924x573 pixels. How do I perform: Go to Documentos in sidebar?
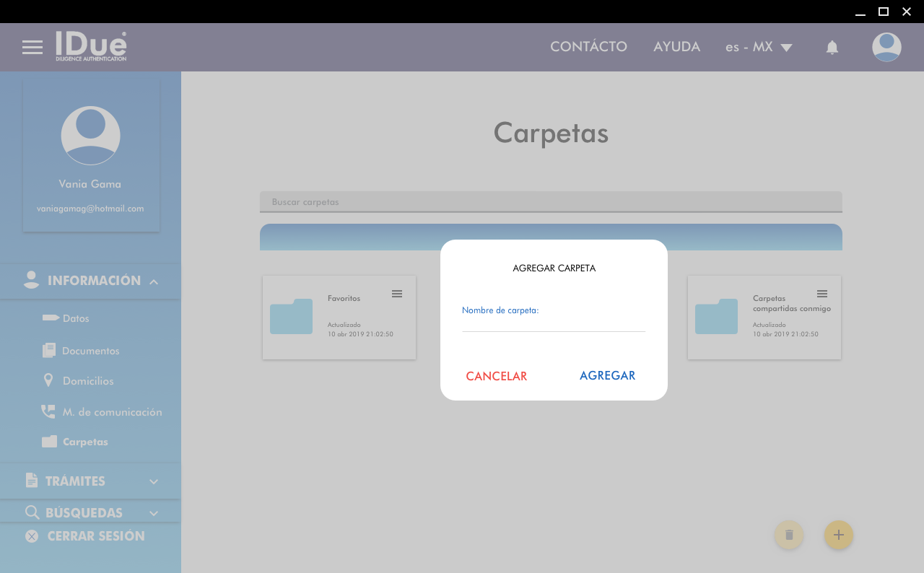tap(90, 351)
